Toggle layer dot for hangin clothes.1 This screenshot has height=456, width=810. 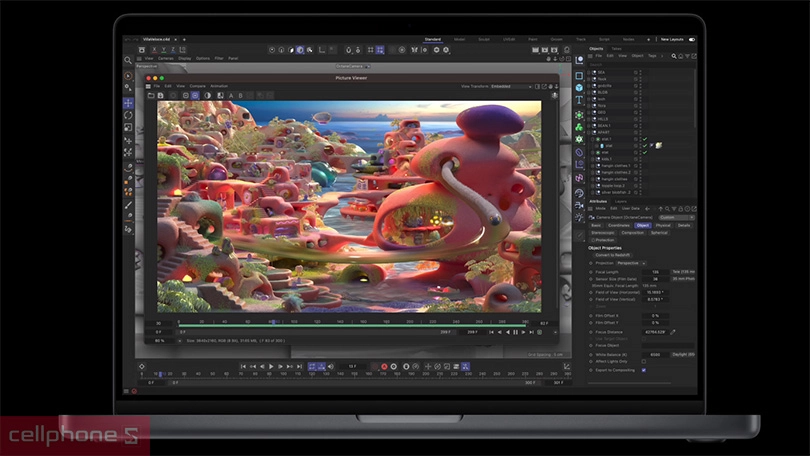point(635,166)
